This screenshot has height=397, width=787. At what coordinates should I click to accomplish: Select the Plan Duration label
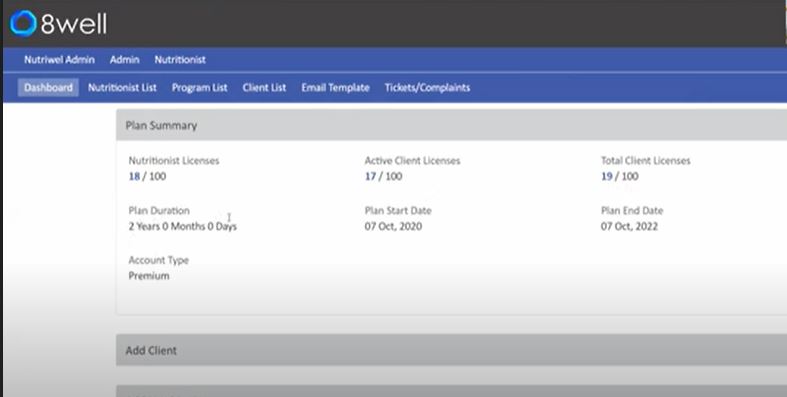[x=159, y=210]
